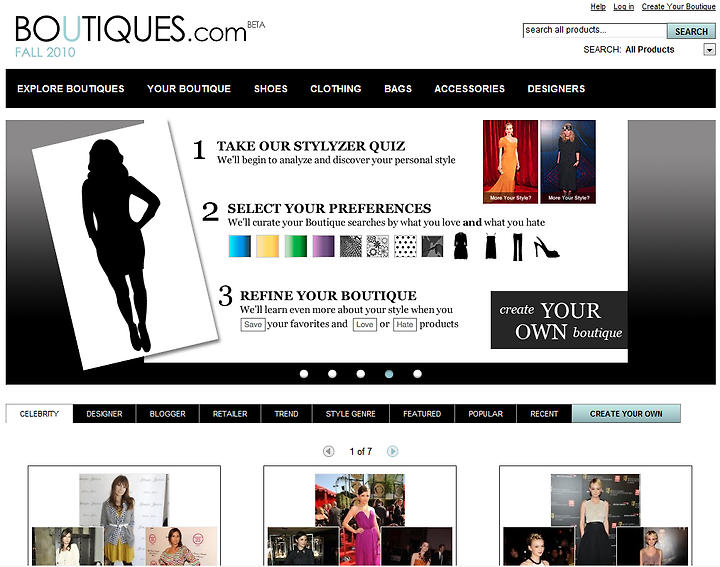Select the trousers silhouette icon

[x=518, y=247]
